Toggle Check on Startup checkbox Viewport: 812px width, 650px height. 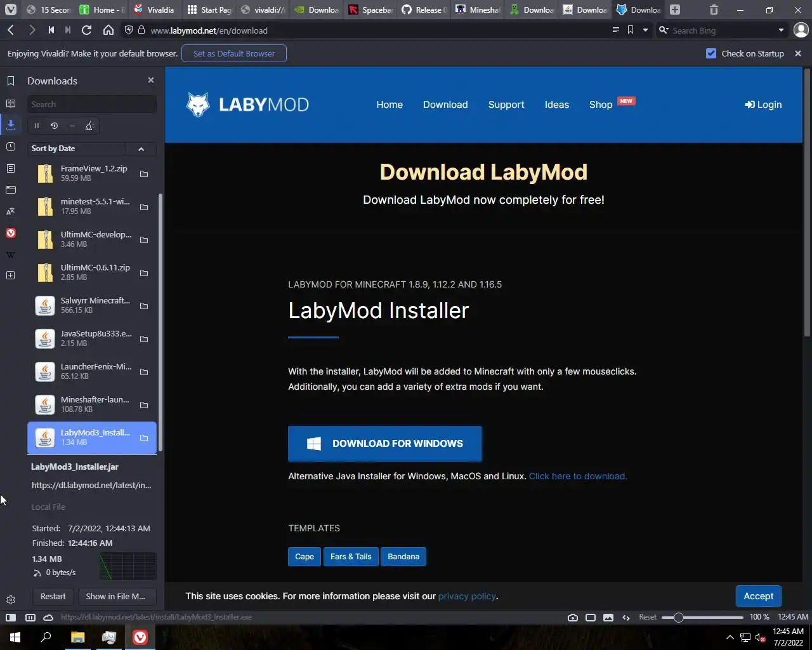point(711,53)
